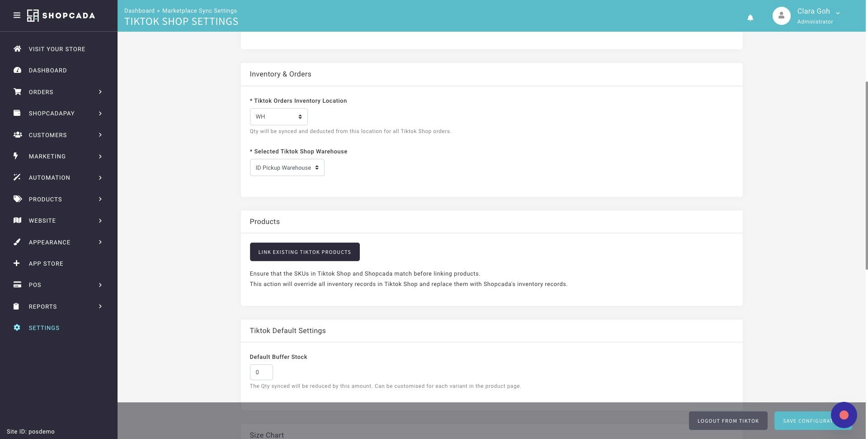Click the Shopcada logo

61,15
